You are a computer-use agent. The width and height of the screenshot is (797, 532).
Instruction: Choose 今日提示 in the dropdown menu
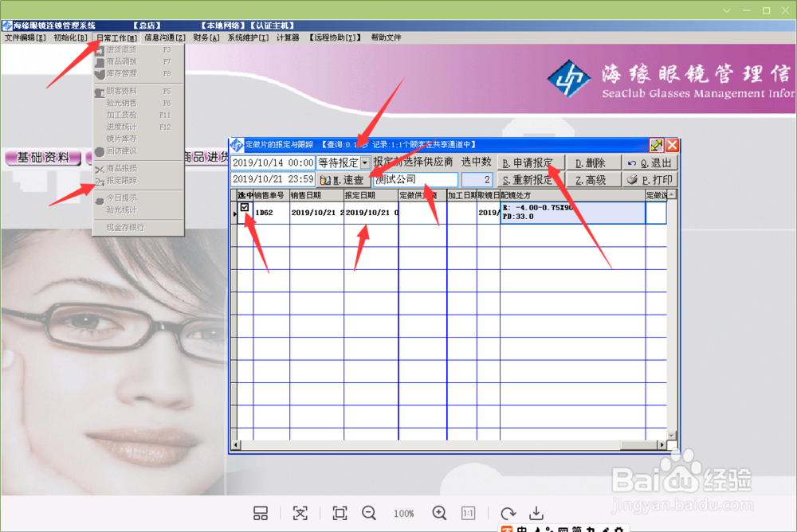click(x=138, y=198)
